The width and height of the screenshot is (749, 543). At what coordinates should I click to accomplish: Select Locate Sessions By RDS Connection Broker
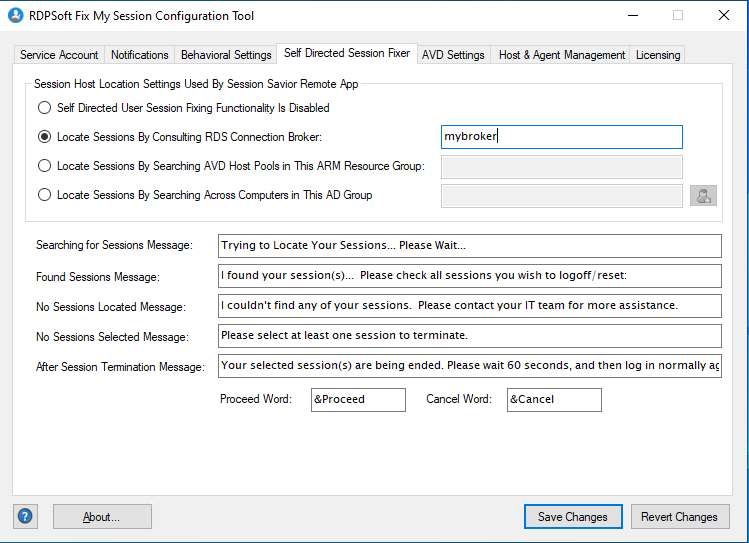tap(44, 137)
